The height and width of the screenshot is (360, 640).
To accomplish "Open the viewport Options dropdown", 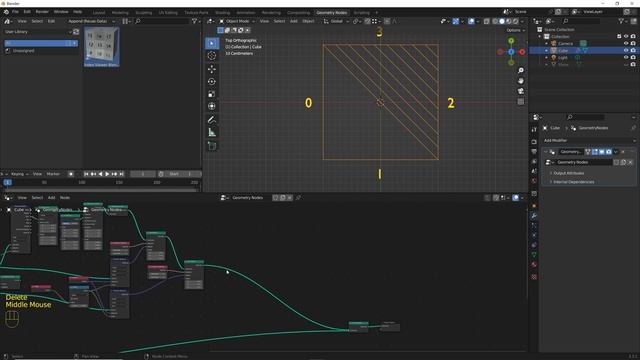I will [x=515, y=30].
